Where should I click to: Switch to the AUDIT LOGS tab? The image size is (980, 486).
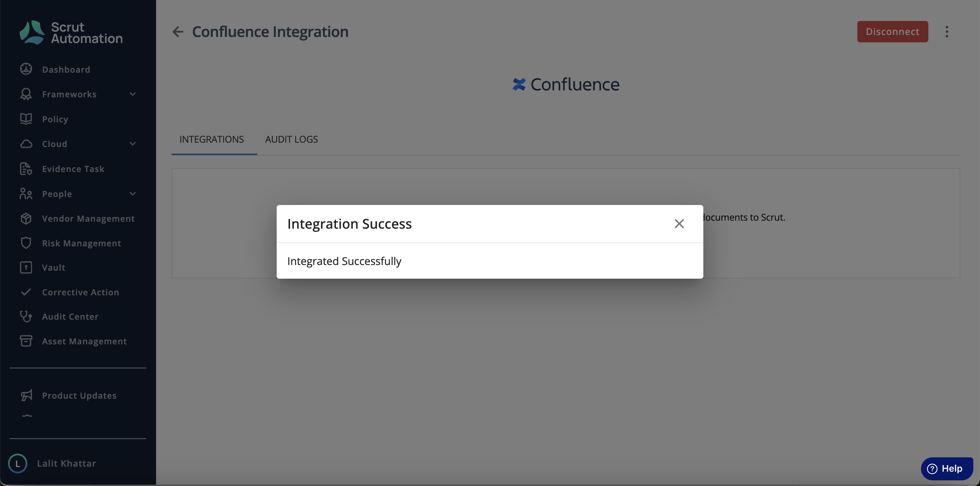point(291,139)
